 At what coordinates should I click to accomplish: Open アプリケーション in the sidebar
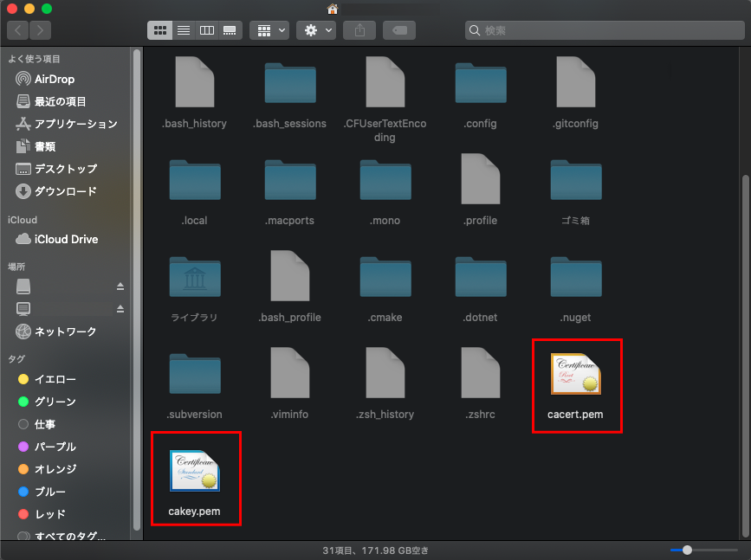pyautogui.click(x=65, y=124)
